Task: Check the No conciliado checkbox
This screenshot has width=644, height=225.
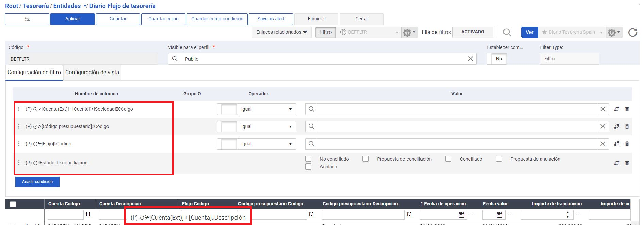Action: (308, 159)
